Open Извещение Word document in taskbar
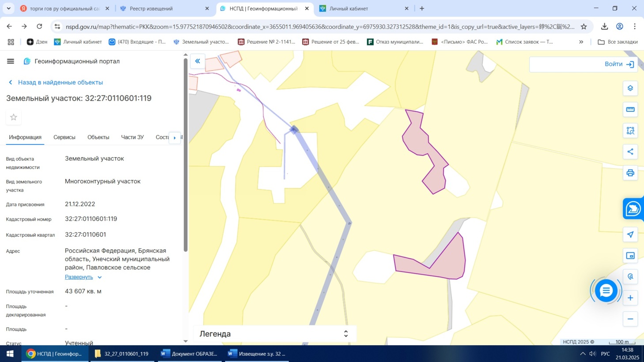Screen dimensions: 644x362 click(257, 354)
